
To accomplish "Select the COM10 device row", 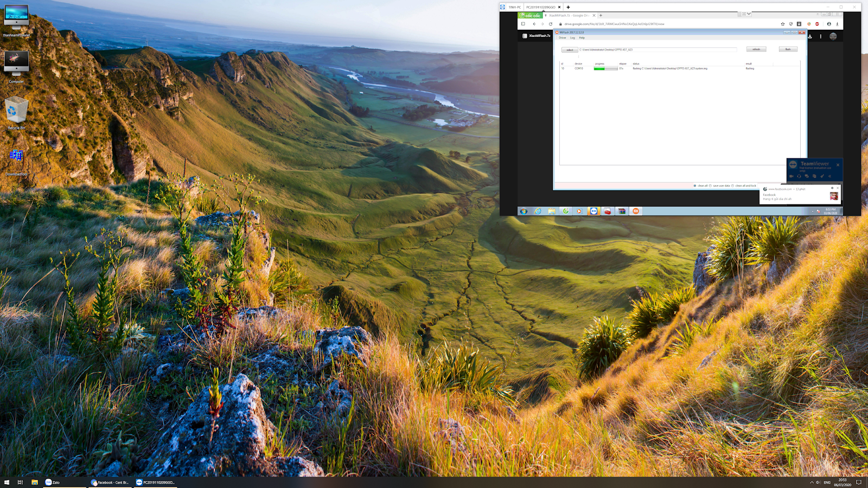I will tap(679, 68).
